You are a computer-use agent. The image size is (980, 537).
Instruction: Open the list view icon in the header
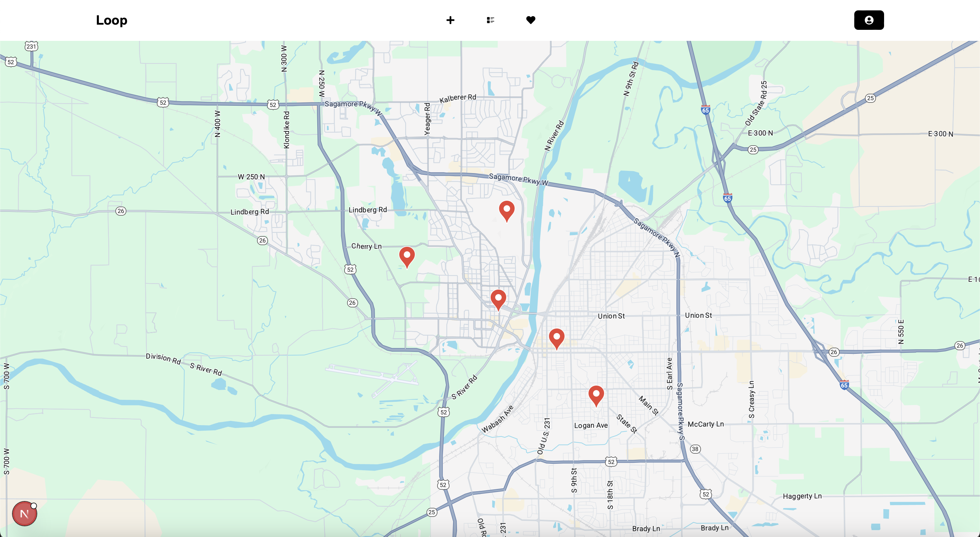point(490,20)
